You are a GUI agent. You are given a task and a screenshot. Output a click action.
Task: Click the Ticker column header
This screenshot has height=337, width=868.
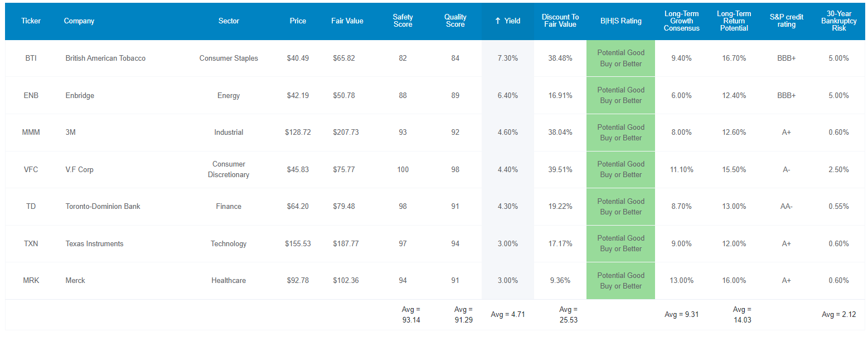pyautogui.click(x=31, y=21)
